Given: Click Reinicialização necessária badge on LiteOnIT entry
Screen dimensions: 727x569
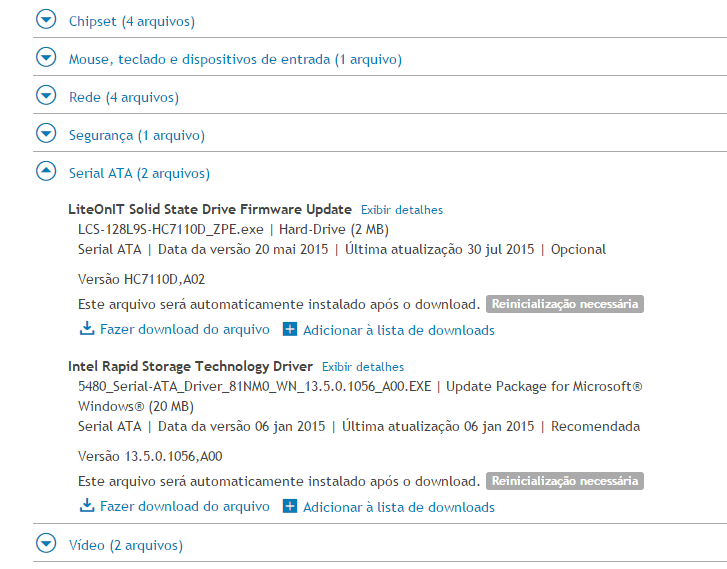Looking at the screenshot, I should point(565,304).
